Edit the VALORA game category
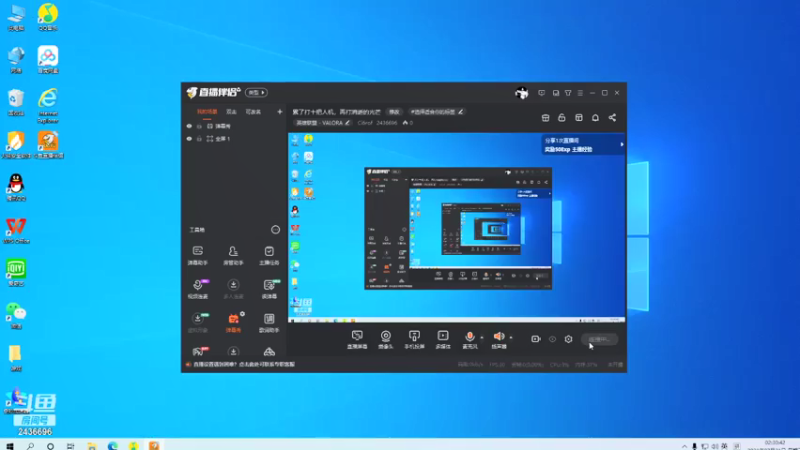Image resolution: width=800 pixels, height=450 pixels. 322,123
